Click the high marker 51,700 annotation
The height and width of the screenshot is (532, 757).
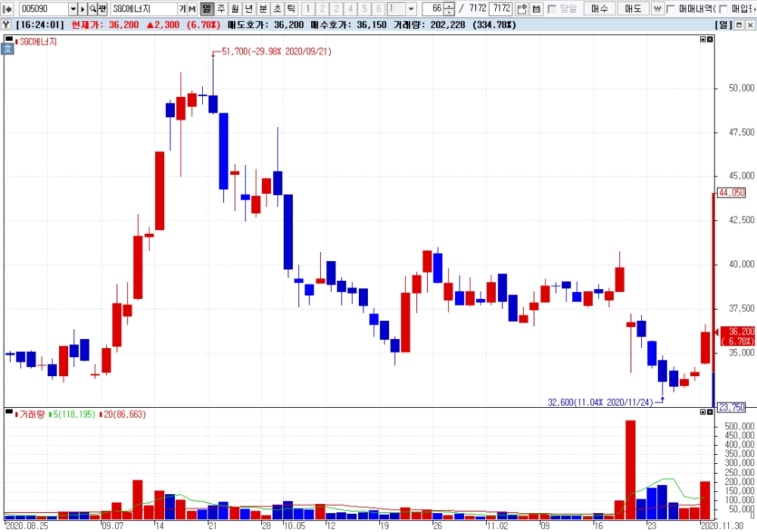276,51
